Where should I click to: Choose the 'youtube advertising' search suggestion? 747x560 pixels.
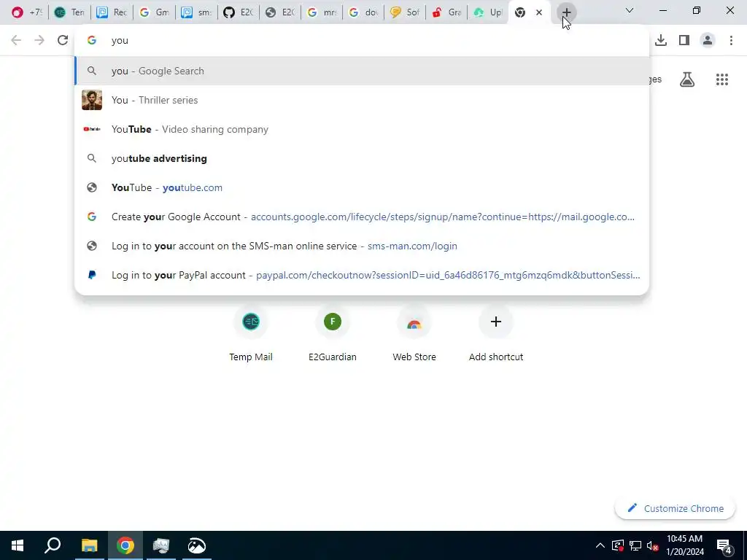[x=362, y=158]
